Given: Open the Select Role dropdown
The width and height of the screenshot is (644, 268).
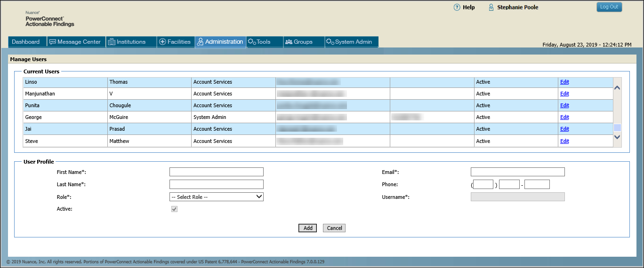Looking at the screenshot, I should click(217, 197).
